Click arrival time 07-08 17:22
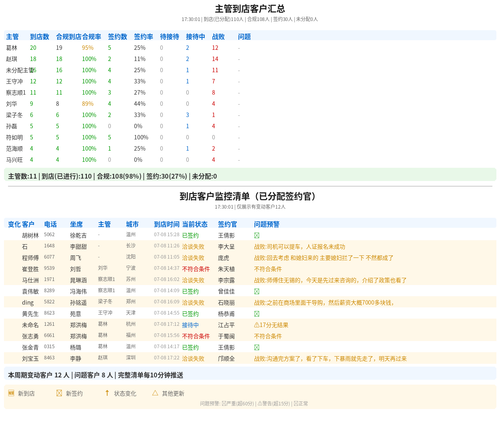 click(167, 358)
